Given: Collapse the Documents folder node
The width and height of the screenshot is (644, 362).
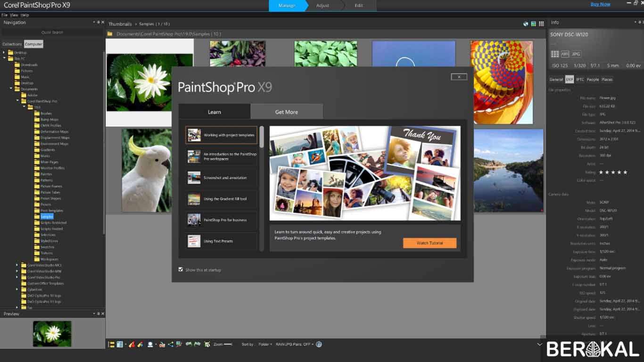Looking at the screenshot, I should [11, 89].
